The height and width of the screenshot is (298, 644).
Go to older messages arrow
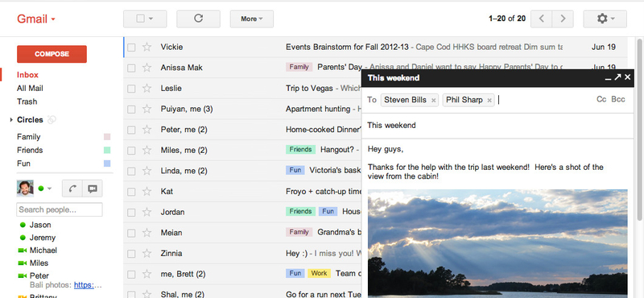(x=563, y=19)
